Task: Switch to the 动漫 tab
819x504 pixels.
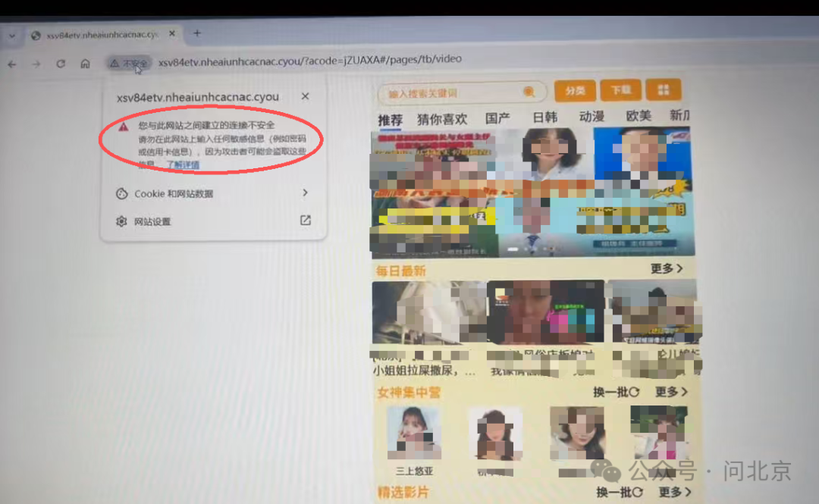Action: 591,117
